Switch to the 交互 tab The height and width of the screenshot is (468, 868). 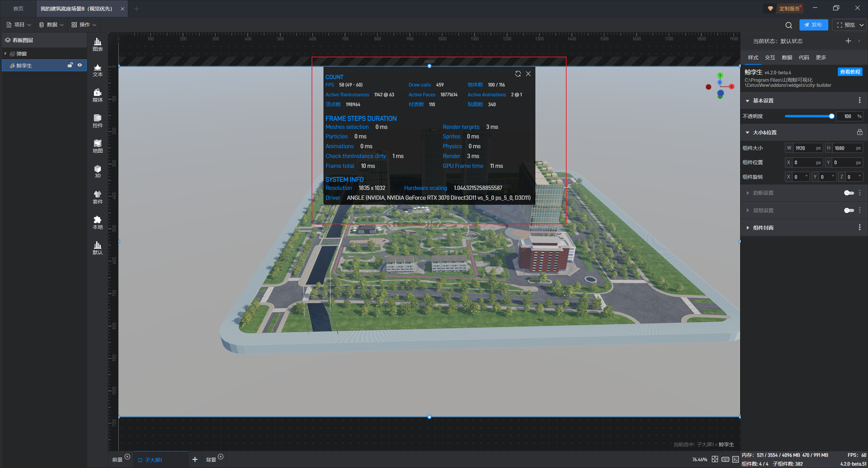(x=770, y=57)
